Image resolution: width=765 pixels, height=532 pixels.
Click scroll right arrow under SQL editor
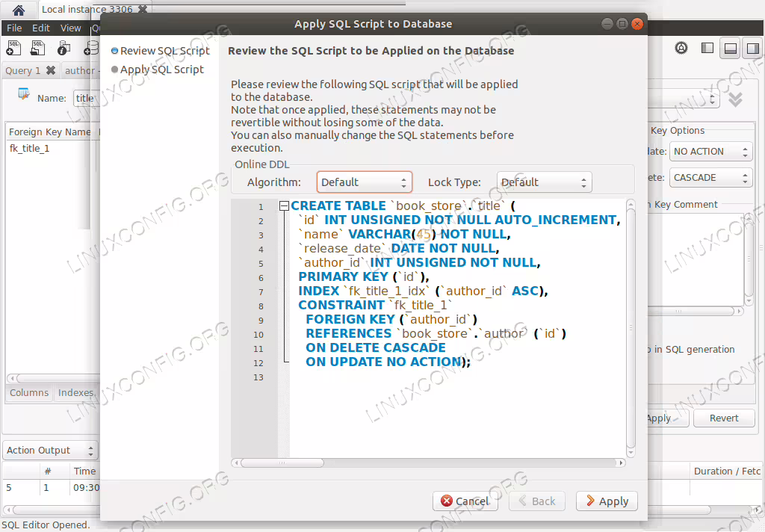(x=621, y=463)
